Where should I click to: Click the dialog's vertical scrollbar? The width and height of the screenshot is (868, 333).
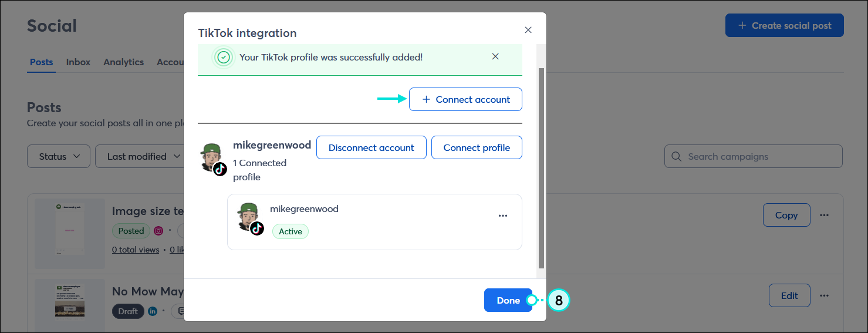tap(541, 167)
